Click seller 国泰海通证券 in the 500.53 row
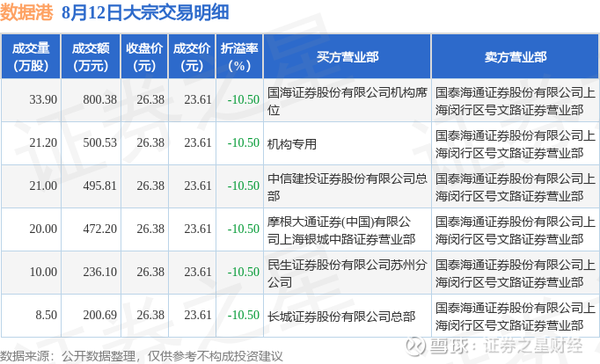Image resolution: width=600 pixels, height=364 pixels. pyautogui.click(x=515, y=144)
